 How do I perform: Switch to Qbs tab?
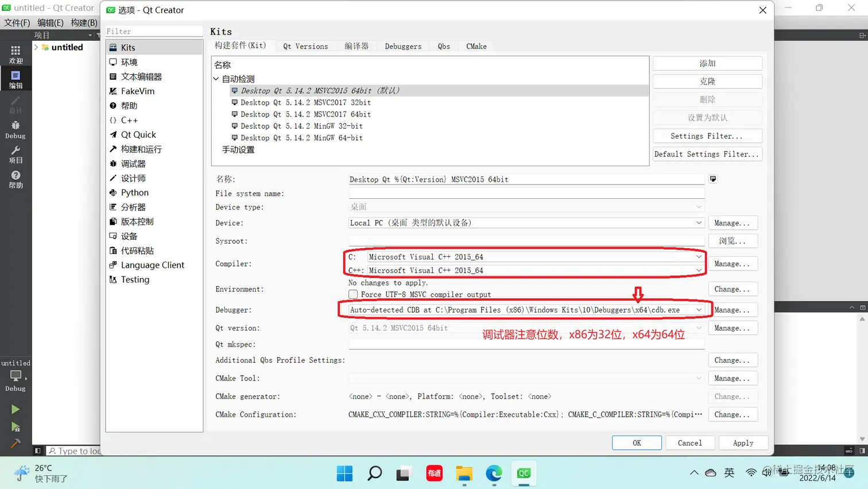click(444, 46)
